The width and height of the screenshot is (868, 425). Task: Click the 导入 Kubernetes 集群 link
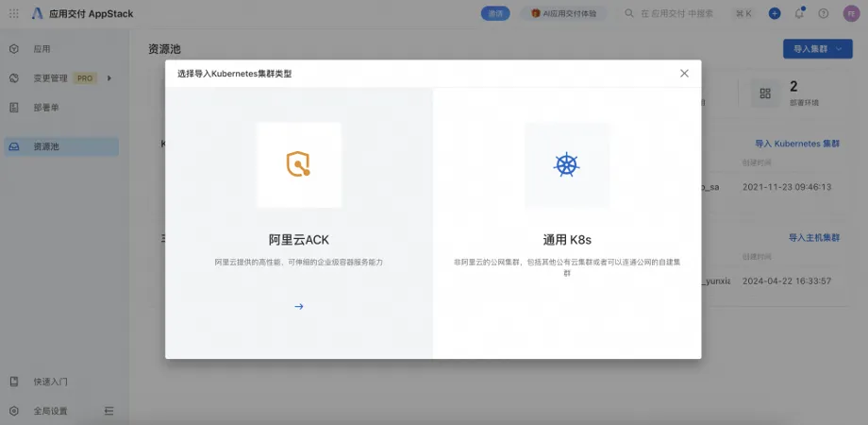pyautogui.click(x=797, y=144)
